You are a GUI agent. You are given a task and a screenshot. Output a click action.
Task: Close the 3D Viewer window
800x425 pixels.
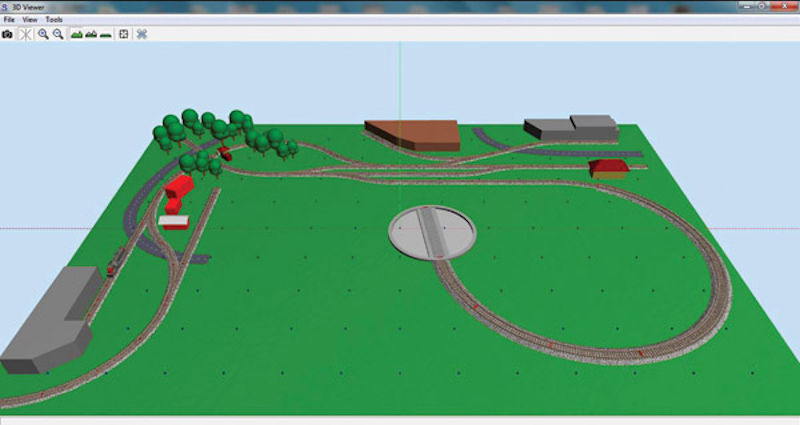coord(785,7)
